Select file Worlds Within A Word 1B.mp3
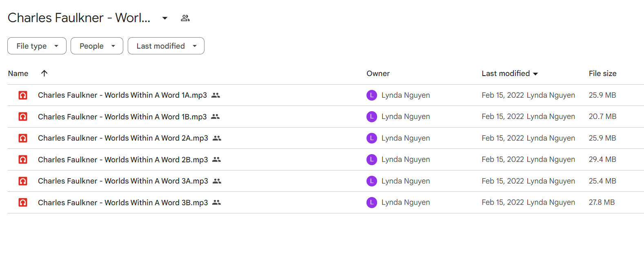 (122, 117)
